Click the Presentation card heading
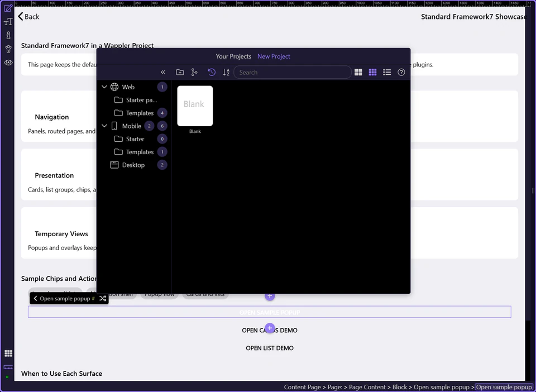 point(54,175)
